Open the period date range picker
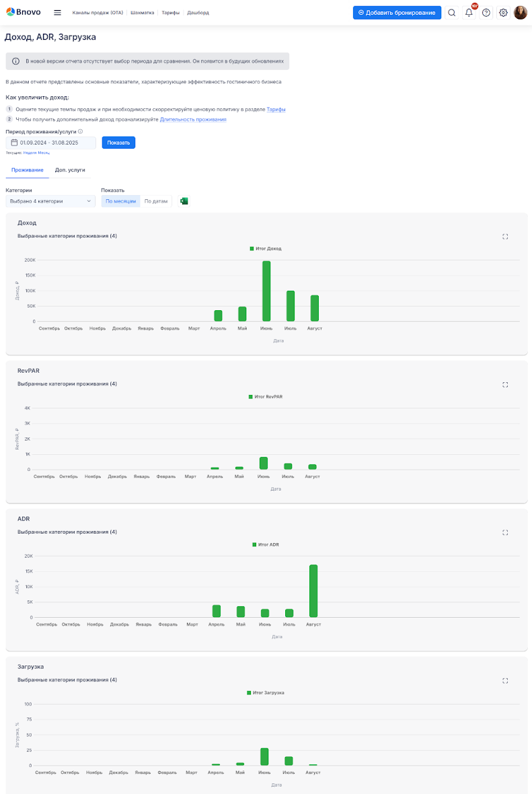The width and height of the screenshot is (532, 794). tap(50, 143)
